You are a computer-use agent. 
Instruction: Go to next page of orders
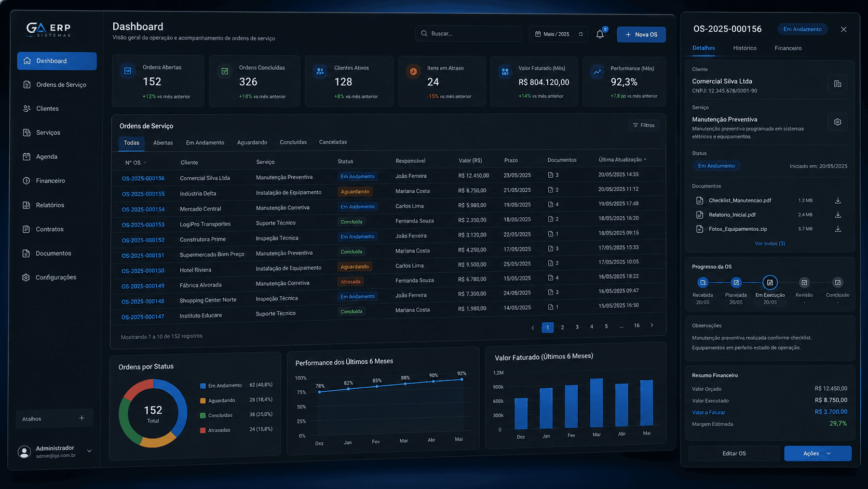click(x=652, y=325)
